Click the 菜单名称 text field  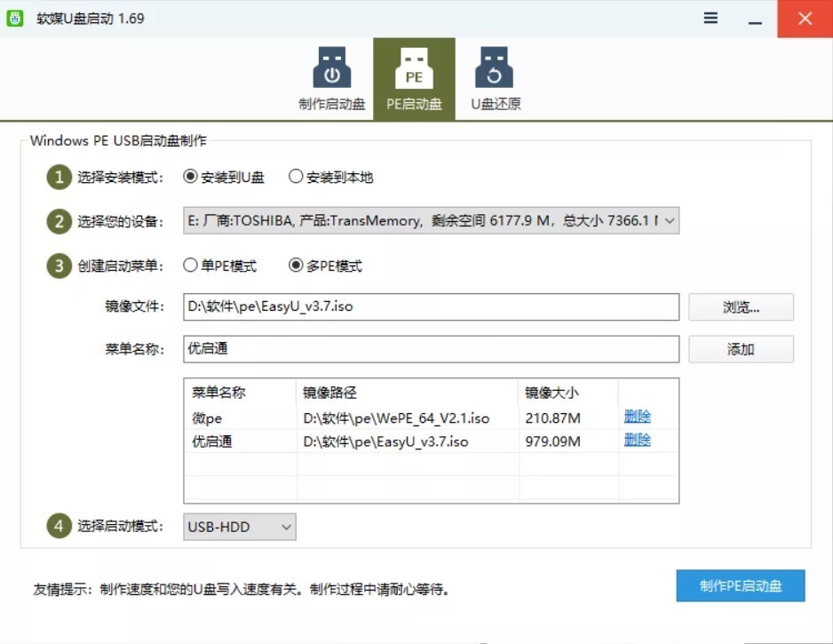click(x=431, y=349)
